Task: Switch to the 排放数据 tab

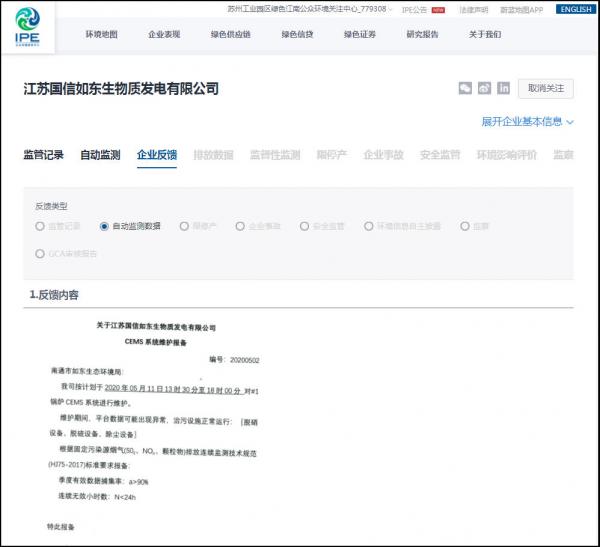Action: click(x=214, y=155)
